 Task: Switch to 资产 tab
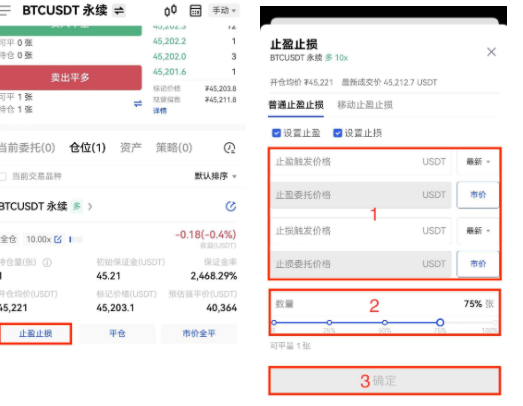(x=131, y=147)
